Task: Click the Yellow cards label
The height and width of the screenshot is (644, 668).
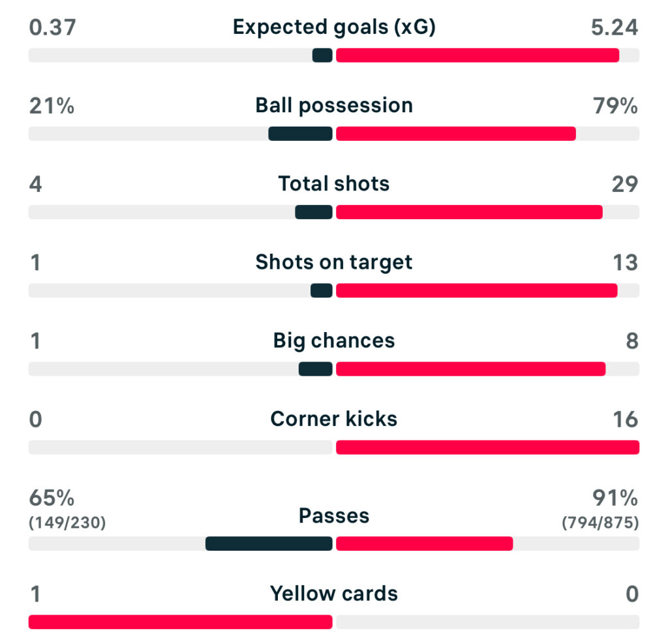Action: (334, 594)
